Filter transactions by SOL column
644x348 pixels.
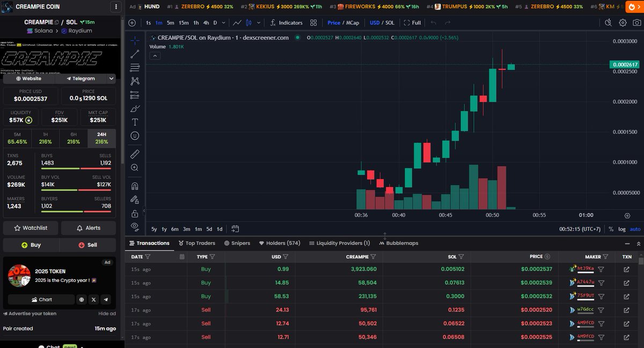461,257
